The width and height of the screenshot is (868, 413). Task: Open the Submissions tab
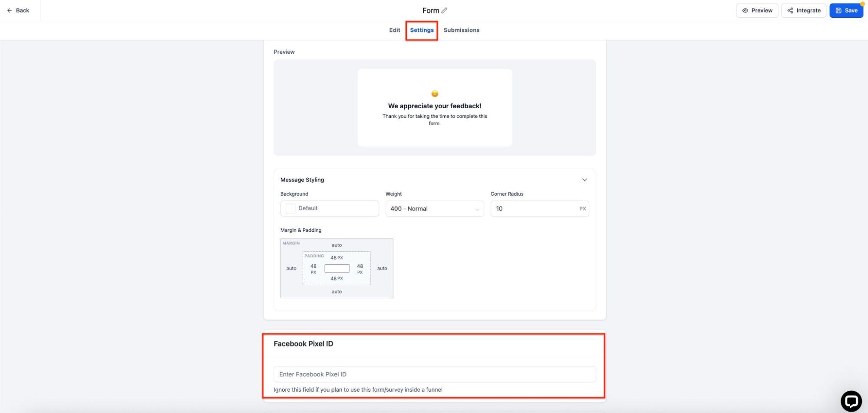pos(461,30)
